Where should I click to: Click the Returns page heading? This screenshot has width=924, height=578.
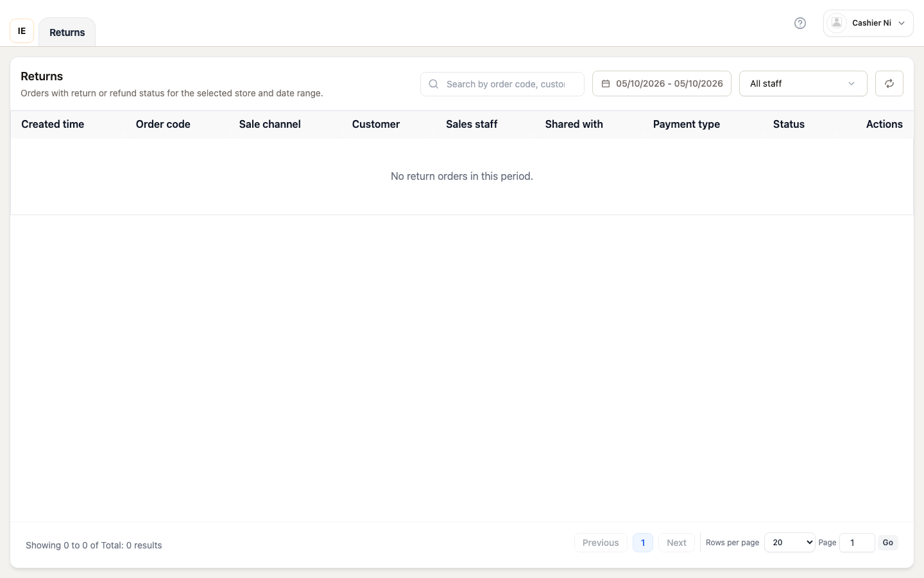point(42,76)
